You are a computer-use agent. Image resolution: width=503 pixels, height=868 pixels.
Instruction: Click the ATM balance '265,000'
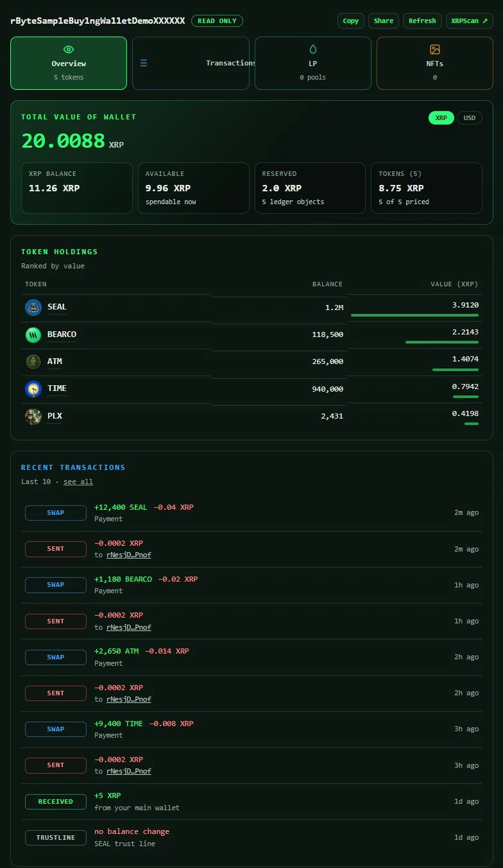click(x=328, y=361)
